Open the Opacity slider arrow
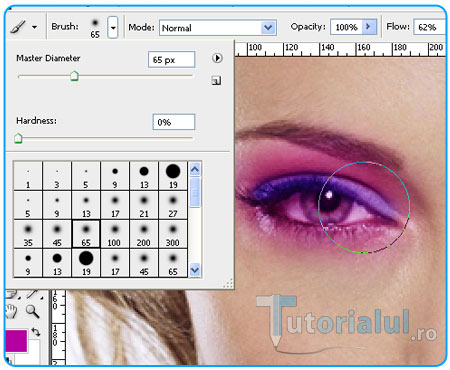The image size is (450, 370). [369, 26]
